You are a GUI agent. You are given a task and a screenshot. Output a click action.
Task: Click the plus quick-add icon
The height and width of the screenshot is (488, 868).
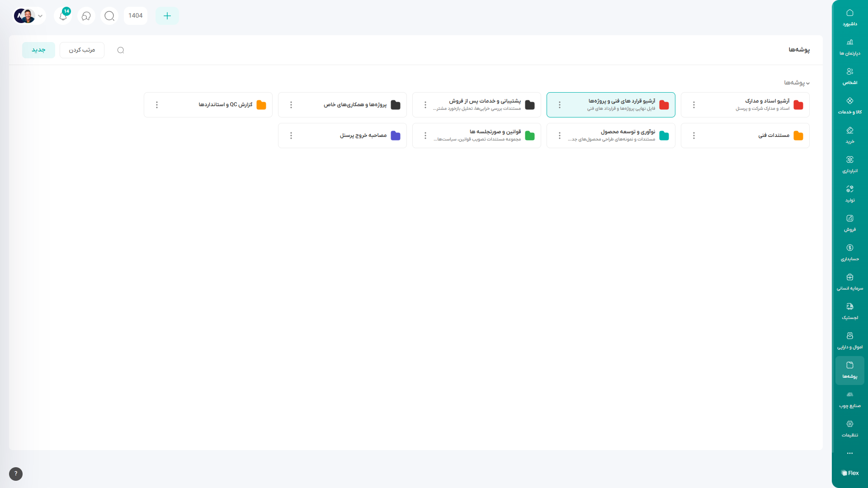pyautogui.click(x=167, y=16)
